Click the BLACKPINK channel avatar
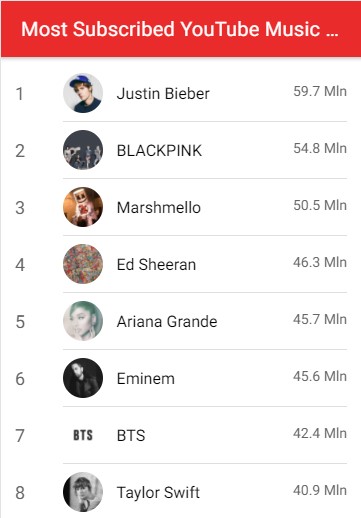Image resolution: width=361 pixels, height=518 pixels. [x=83, y=150]
